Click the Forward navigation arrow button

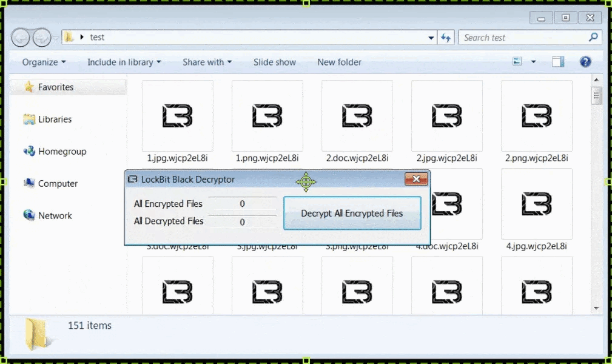coord(41,38)
